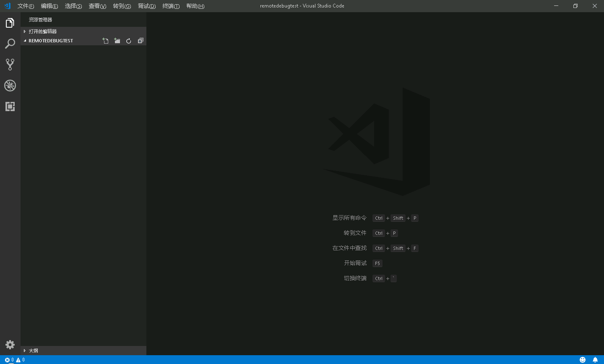Click the 资源管理器 panel title

[40, 20]
